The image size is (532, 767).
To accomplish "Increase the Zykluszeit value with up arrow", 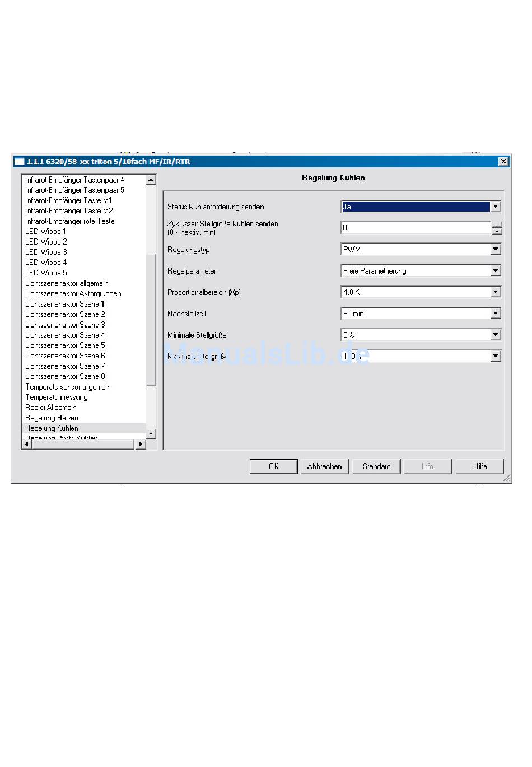I will (x=497, y=225).
